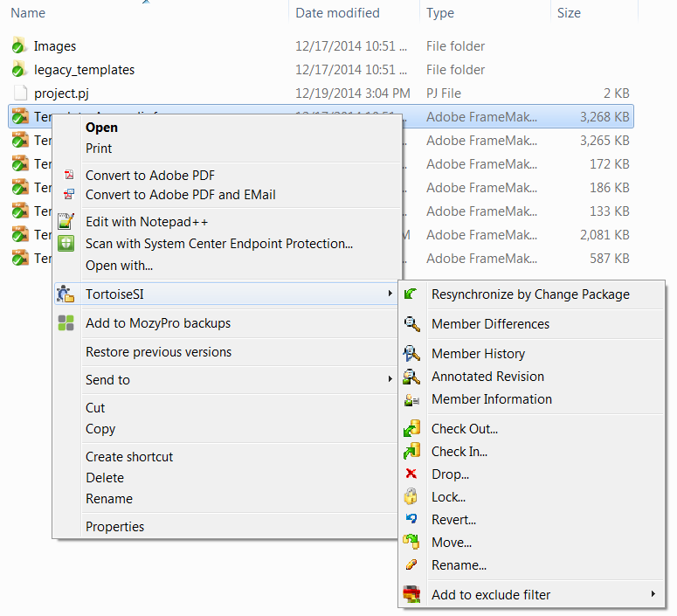Expand the Add to exclude filter submenu arrow
This screenshot has height=616, width=677.
pyautogui.click(x=653, y=595)
